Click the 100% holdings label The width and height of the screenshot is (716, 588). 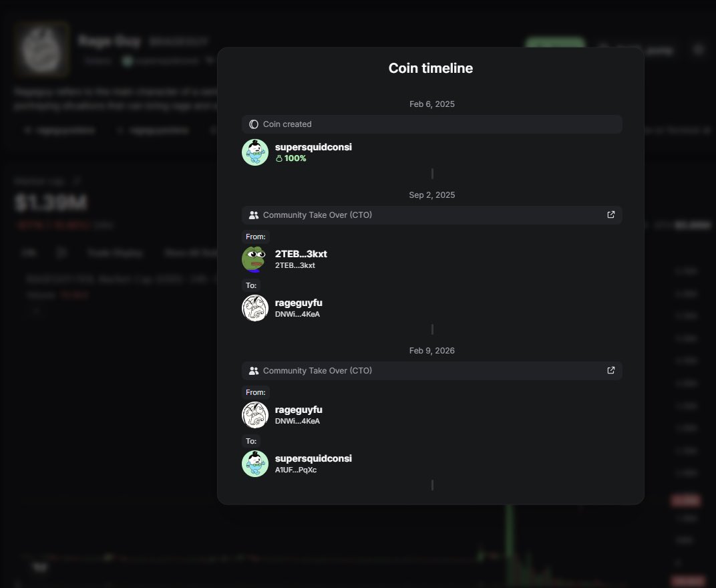coord(291,158)
